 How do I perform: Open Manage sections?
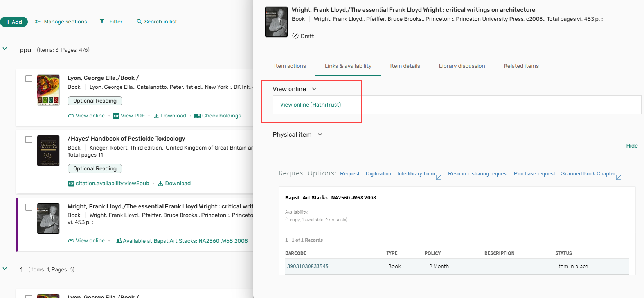[x=61, y=22]
